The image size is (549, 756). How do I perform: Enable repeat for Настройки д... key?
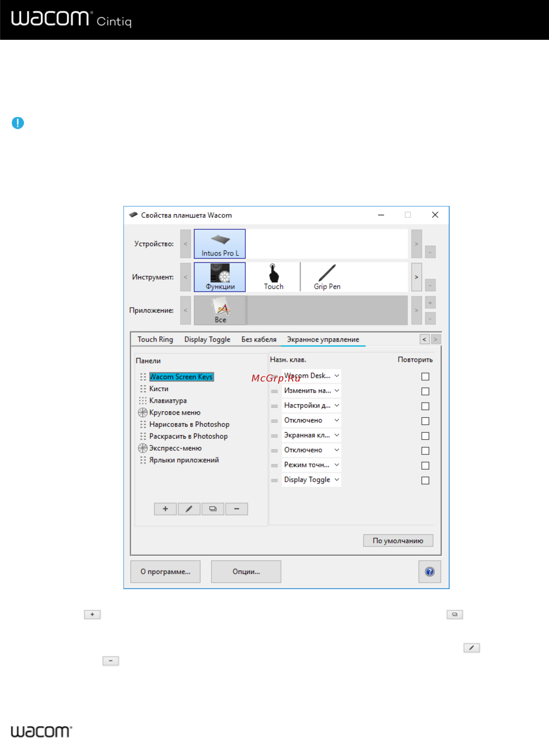coord(425,406)
